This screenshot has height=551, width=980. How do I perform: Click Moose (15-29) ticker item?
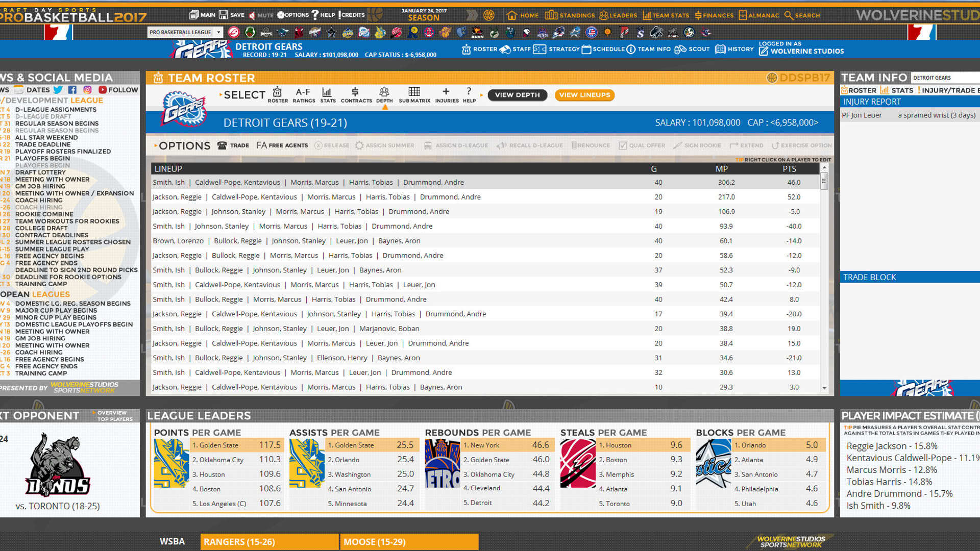pos(409,542)
